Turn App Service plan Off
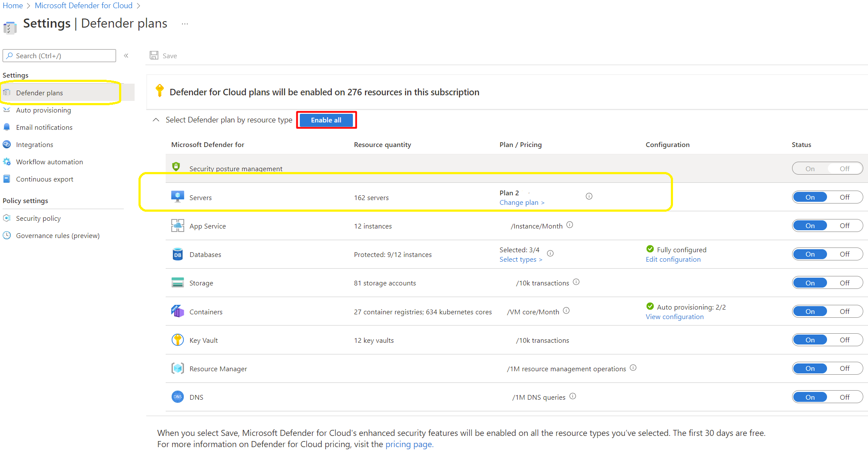This screenshot has height=451, width=868. tap(845, 225)
